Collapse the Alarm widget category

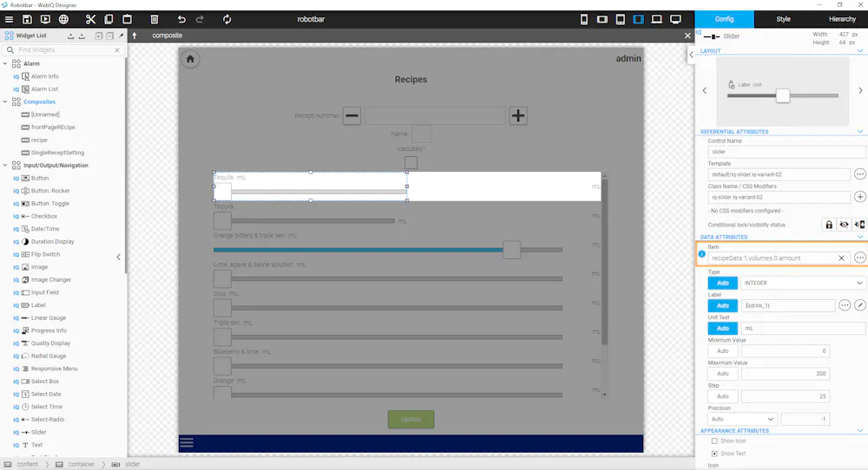point(5,63)
